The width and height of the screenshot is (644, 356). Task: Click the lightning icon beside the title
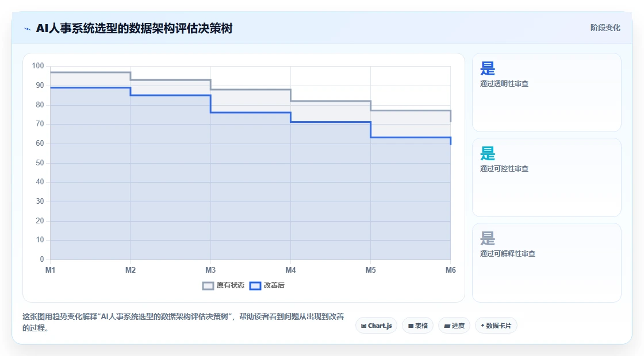point(27,29)
